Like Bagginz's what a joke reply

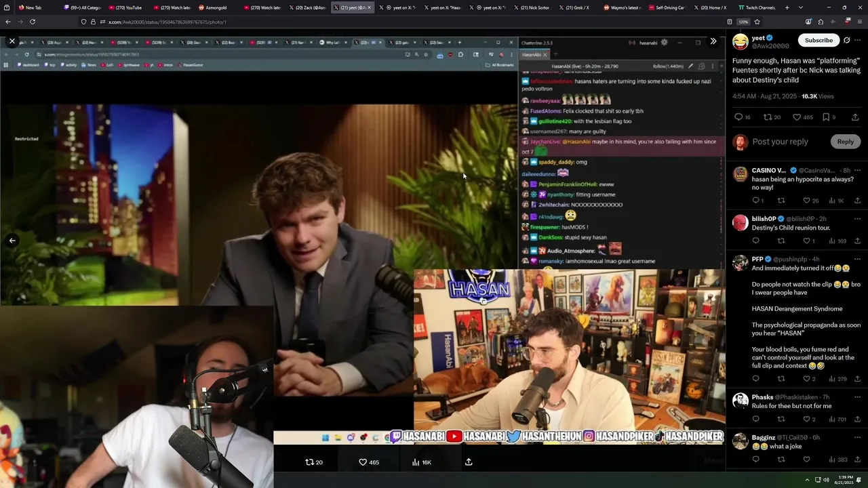coord(806,460)
